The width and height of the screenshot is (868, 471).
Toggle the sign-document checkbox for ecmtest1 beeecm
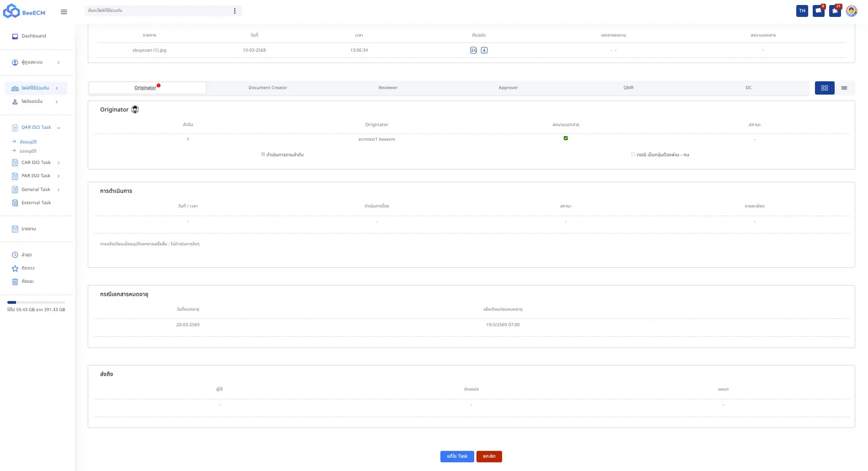566,138
